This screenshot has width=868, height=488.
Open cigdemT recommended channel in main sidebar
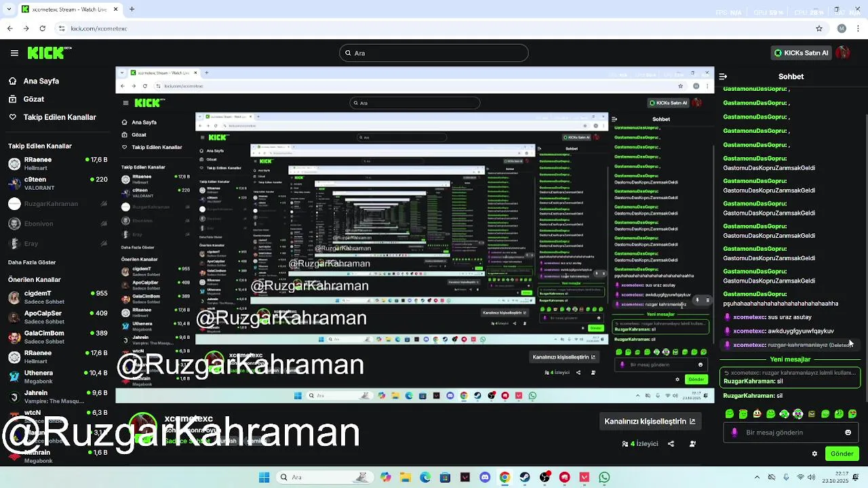(x=58, y=297)
